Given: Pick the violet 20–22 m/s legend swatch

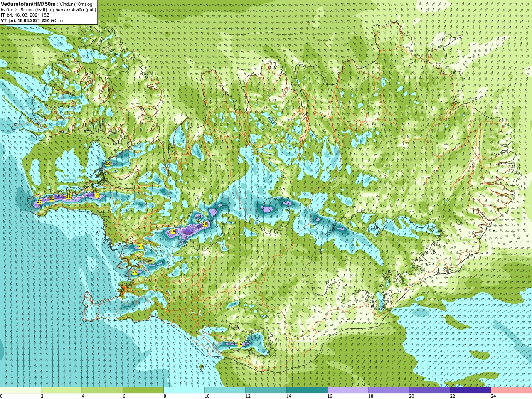Looking at the screenshot, I should pyautogui.click(x=430, y=390).
